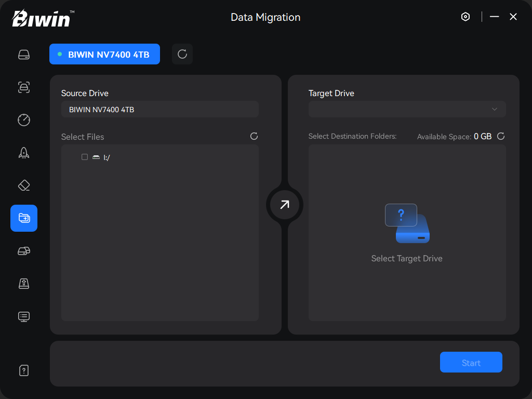Refresh the drive list next to drive tab

click(182, 54)
